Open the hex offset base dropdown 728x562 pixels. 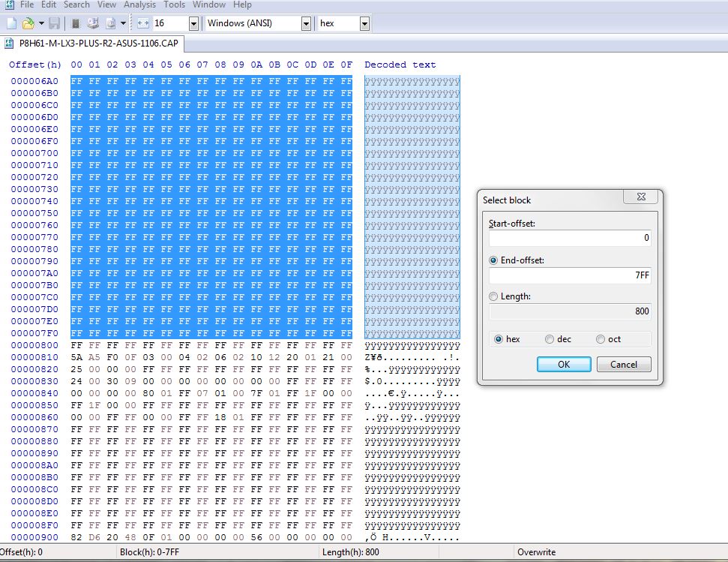click(364, 24)
